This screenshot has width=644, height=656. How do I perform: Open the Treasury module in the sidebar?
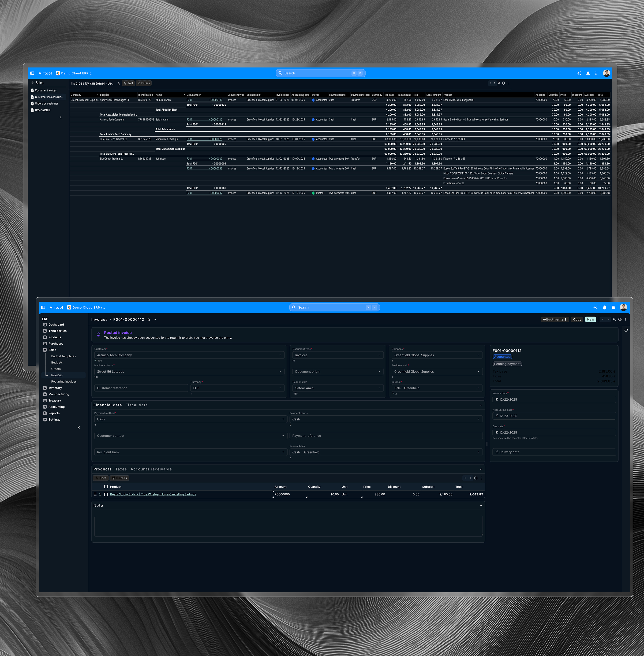coord(54,400)
